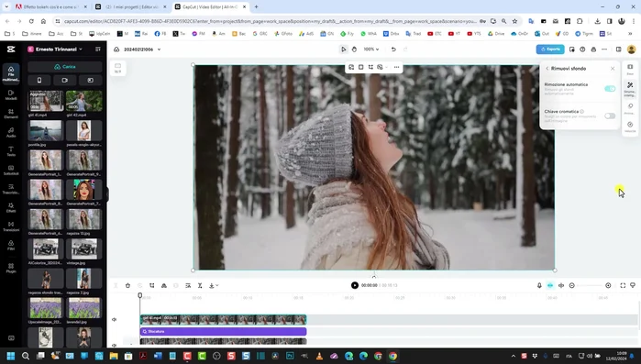This screenshot has width=641, height=364.
Task: Open the help question mark icon
Action: [582, 49]
